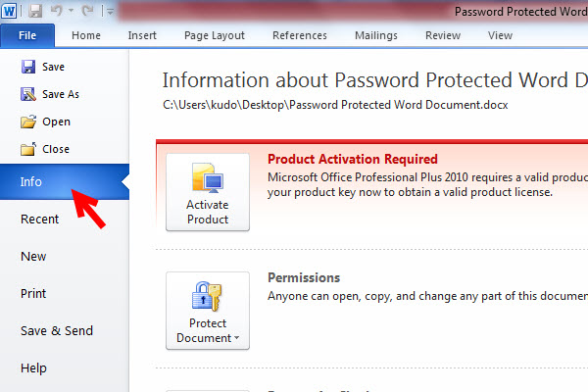This screenshot has width=588, height=392.
Task: Click the blue File tab
Action: point(27,35)
